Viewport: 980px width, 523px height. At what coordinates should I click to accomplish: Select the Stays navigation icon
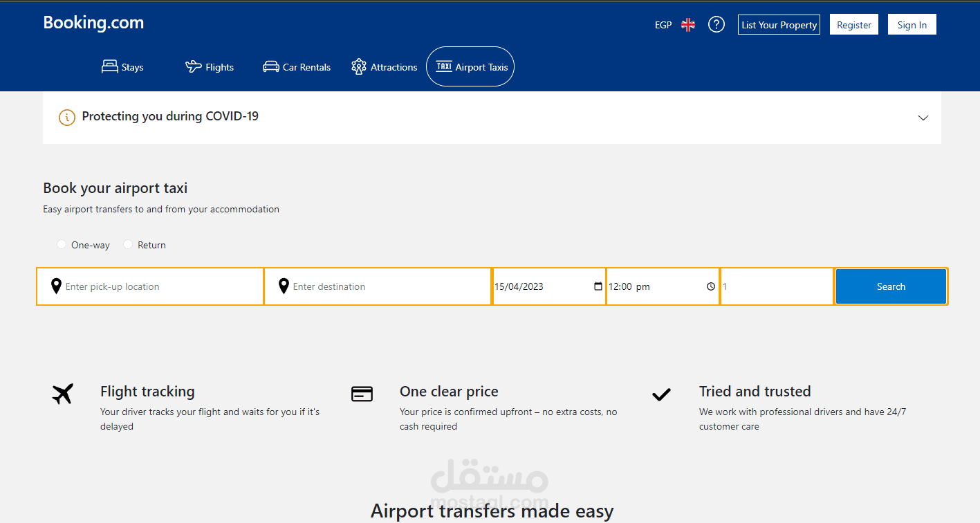pyautogui.click(x=110, y=66)
